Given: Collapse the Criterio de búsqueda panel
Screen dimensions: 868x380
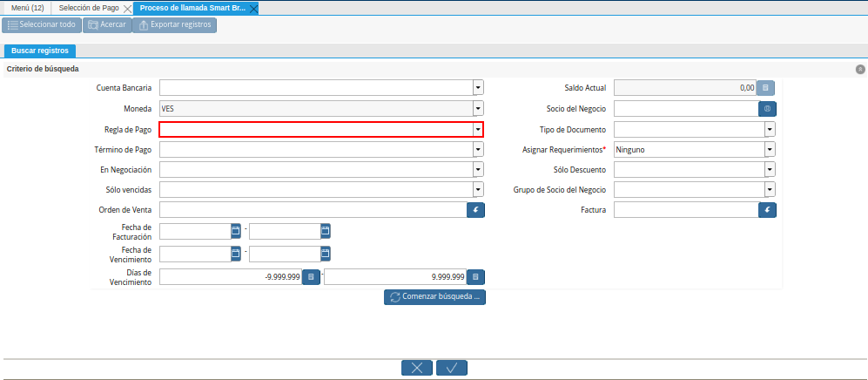Looking at the screenshot, I should [860, 69].
